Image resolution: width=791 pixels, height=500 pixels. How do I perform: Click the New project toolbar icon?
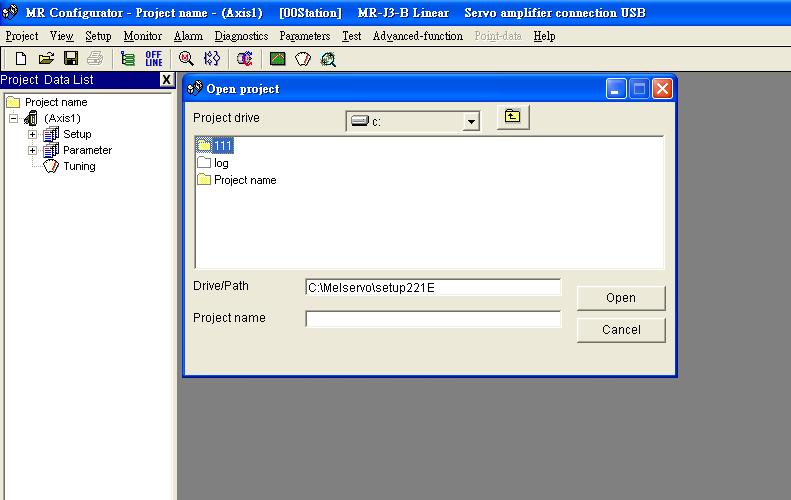click(21, 59)
